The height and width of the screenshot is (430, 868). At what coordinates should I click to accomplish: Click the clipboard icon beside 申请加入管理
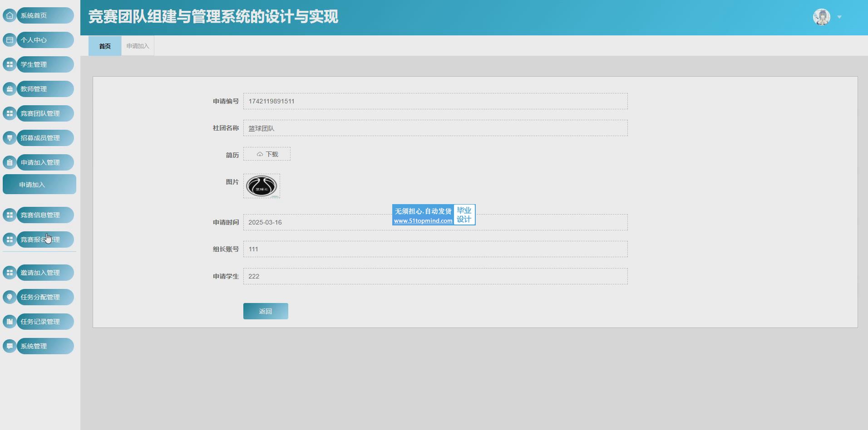point(10,162)
